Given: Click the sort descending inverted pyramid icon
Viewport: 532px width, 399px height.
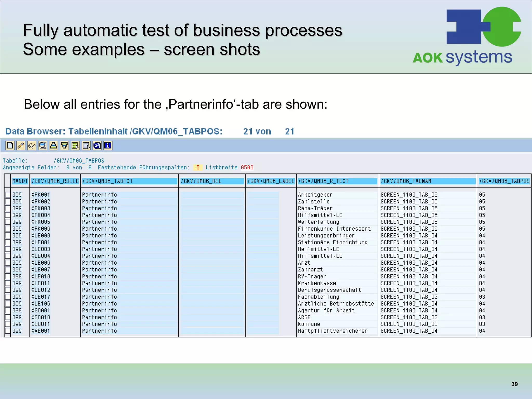Looking at the screenshot, I should [64, 145].
